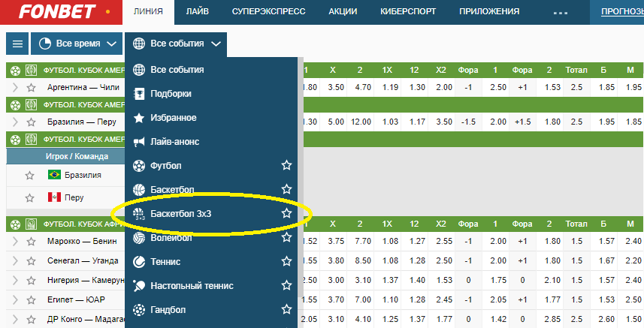Favorite Настольный теннис with its star
This screenshot has width=644, height=328.
[286, 285]
